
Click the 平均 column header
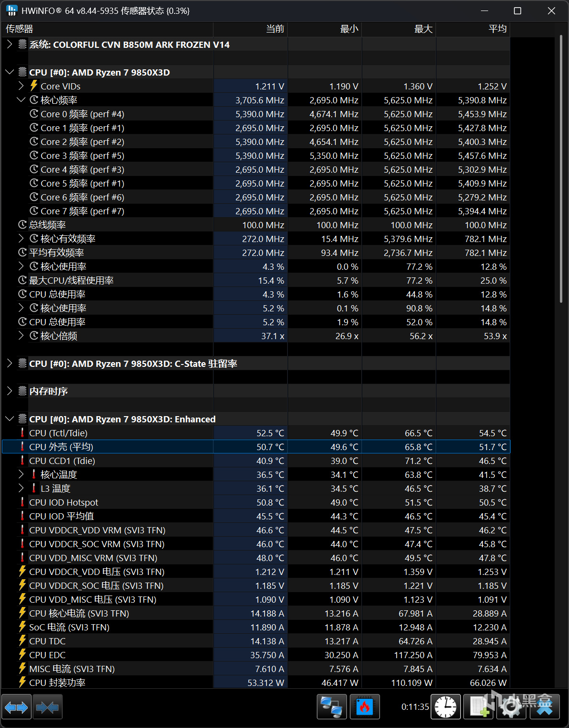pyautogui.click(x=473, y=29)
